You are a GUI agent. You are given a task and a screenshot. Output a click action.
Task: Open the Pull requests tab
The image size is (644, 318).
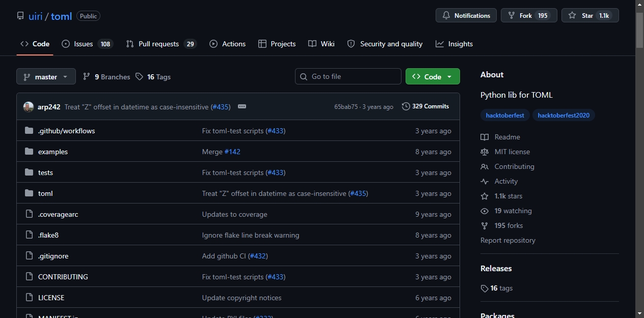pos(161,44)
